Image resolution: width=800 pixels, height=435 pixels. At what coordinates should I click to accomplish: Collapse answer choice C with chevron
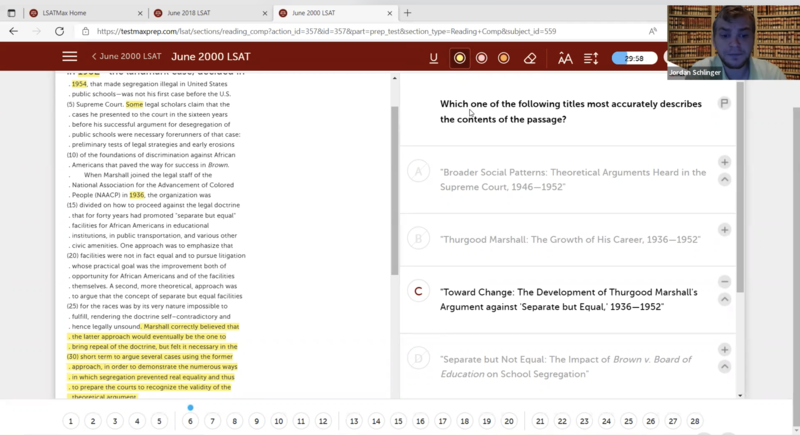pyautogui.click(x=724, y=300)
